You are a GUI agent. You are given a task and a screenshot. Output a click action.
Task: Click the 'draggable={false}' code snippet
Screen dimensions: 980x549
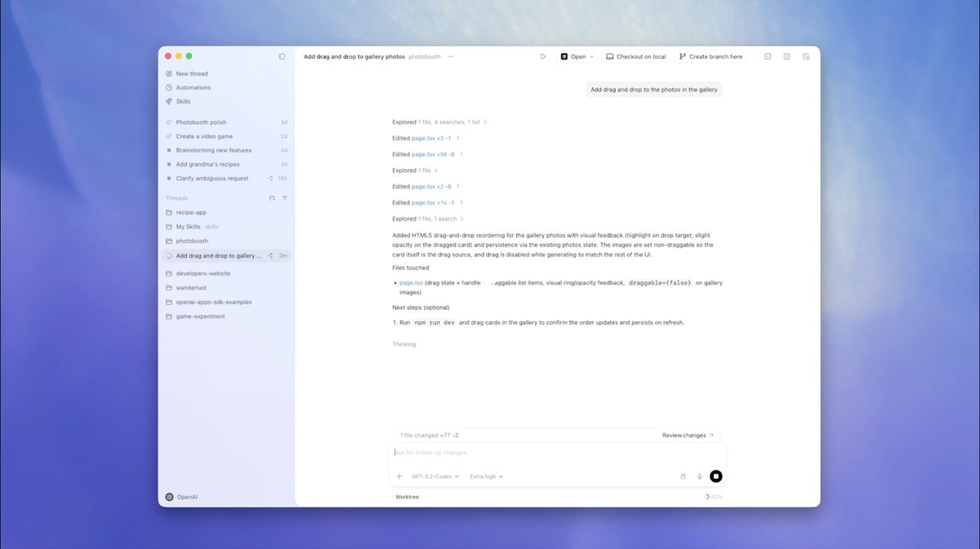coord(660,283)
